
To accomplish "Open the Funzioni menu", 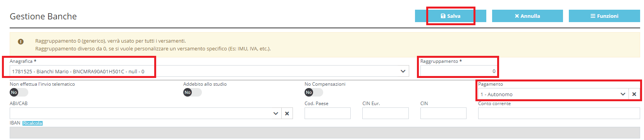I will (604, 16).
